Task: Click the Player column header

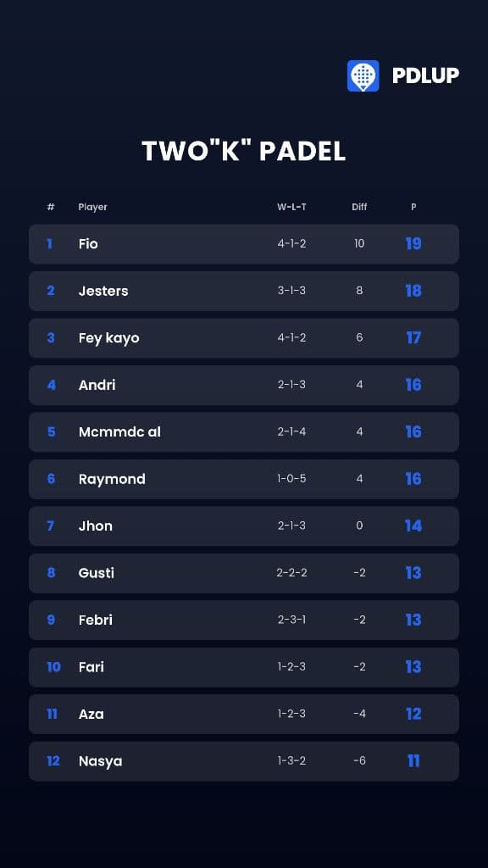Action: (x=92, y=207)
